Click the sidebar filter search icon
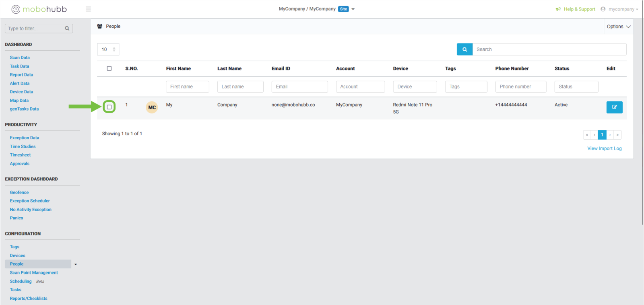The height and width of the screenshot is (305, 644). 67,29
